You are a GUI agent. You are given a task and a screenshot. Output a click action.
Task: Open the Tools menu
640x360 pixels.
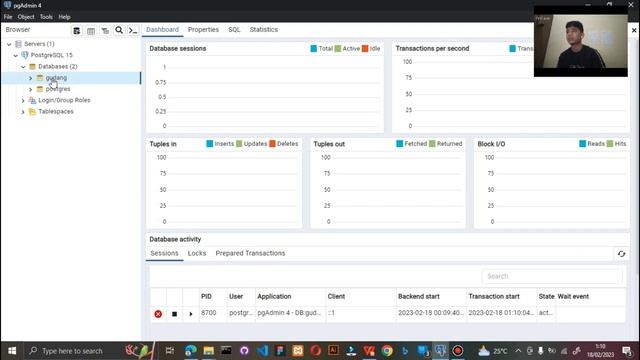46,17
